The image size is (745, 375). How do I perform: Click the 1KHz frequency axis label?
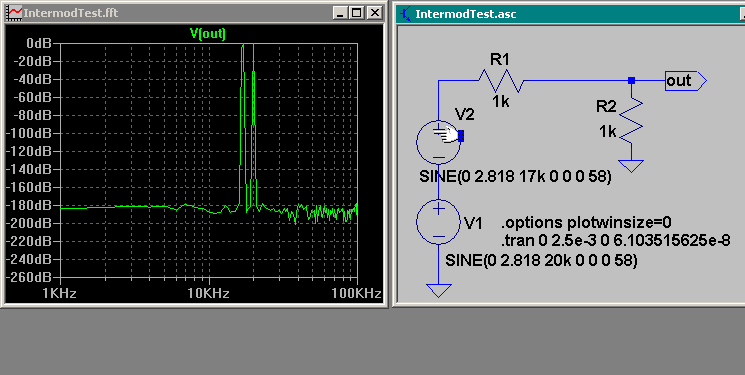(x=59, y=294)
